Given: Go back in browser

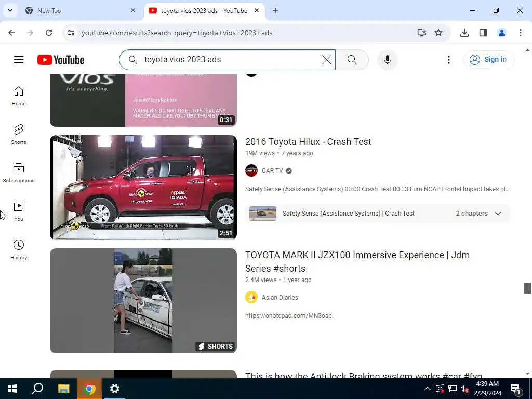Looking at the screenshot, I should pos(11,33).
